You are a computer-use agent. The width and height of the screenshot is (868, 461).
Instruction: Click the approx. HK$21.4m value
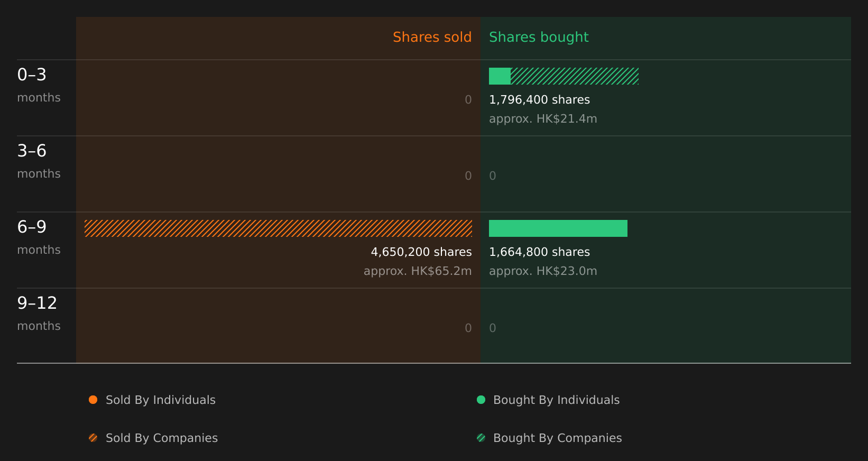(x=543, y=119)
